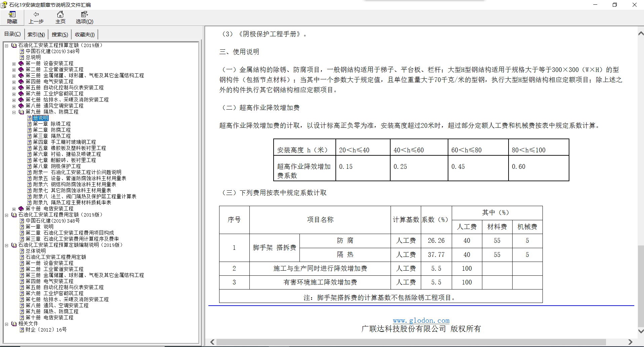Open 第三章 石油化工安装费用计算程序及费率
Image resolution: width=644 pixels, height=347 pixels.
pyautogui.click(x=72, y=239)
